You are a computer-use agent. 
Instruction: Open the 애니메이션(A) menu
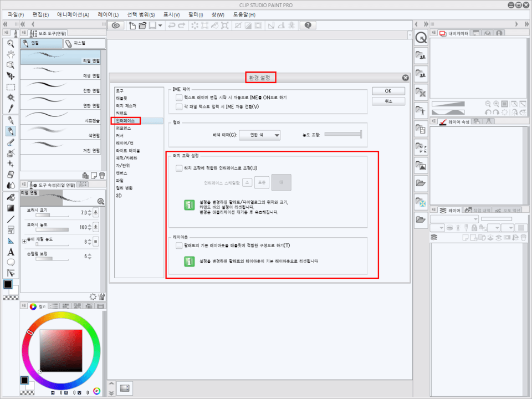pyautogui.click(x=73, y=14)
